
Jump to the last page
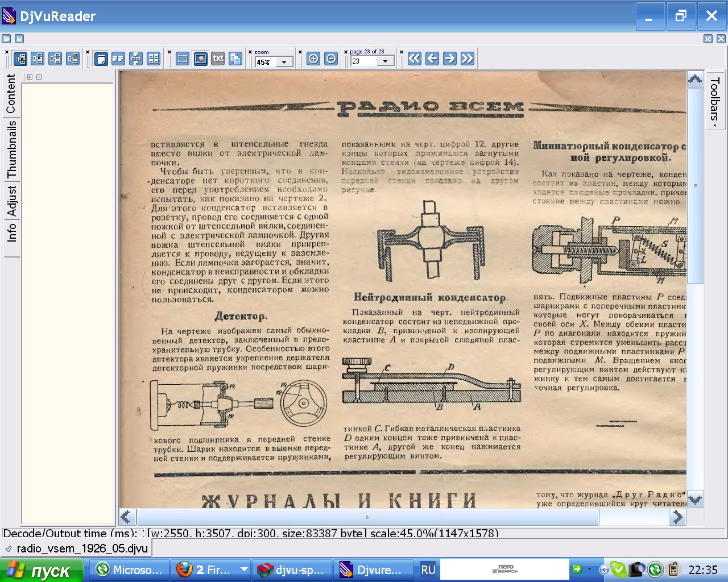click(x=468, y=59)
